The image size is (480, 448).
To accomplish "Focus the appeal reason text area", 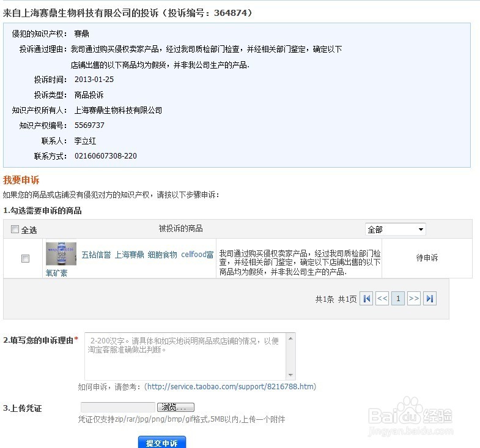I will pos(185,356).
